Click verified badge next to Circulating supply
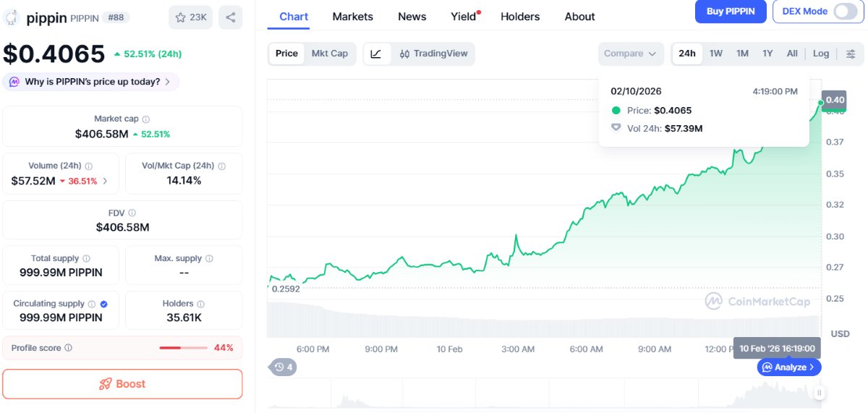This screenshot has width=868, height=413. (103, 304)
